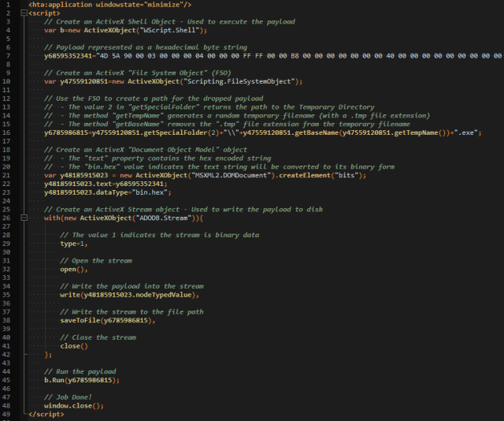This screenshot has width=504, height=421.
Task: Click the comment "Write the stream to the file path"
Action: click(x=132, y=312)
